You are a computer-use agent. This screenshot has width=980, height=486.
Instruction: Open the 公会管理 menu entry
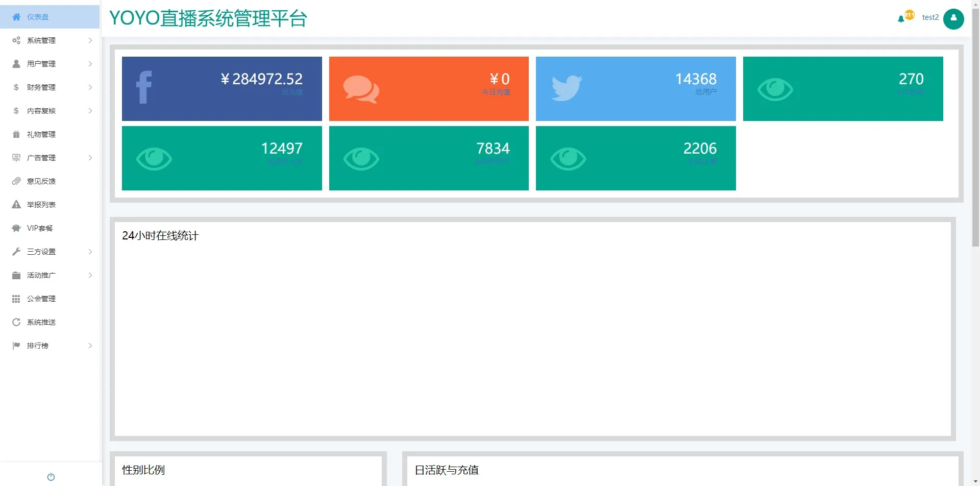click(50, 299)
